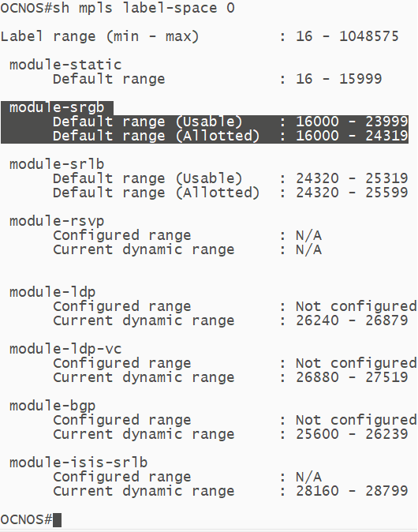This screenshot has width=418, height=532.
Task: Click the module-rsvp heading
Action: [57, 222]
